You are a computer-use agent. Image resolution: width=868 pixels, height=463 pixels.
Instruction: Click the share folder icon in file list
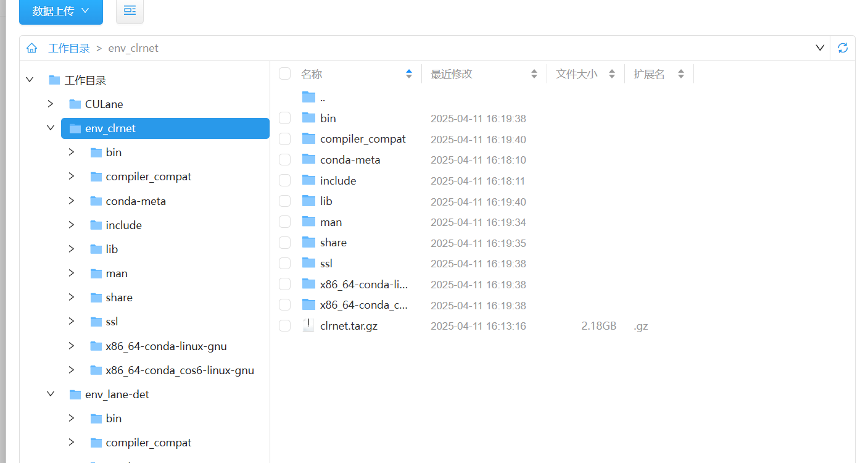tap(308, 242)
